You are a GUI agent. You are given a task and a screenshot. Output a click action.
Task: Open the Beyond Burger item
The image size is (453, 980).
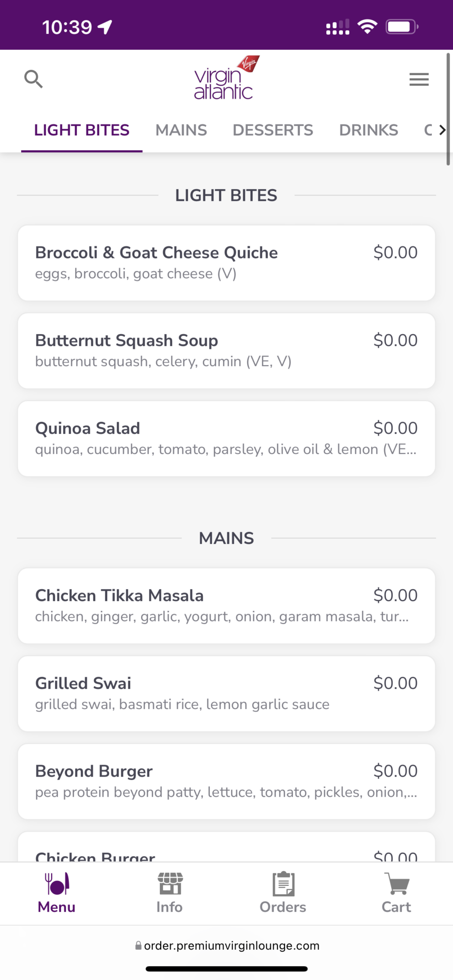(226, 781)
